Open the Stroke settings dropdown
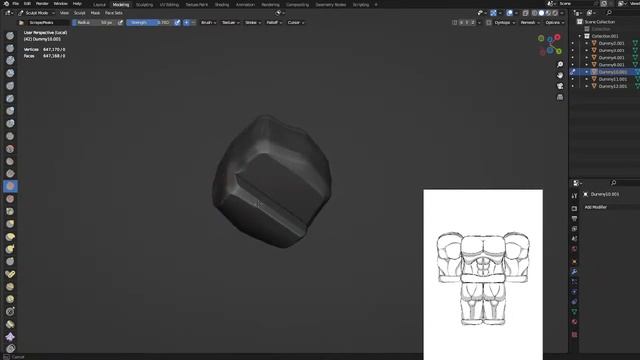The height and width of the screenshot is (360, 640). 253,22
